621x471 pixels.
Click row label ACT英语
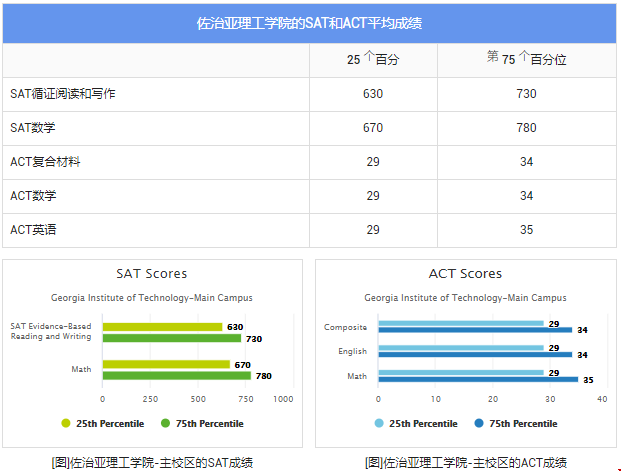tap(33, 230)
